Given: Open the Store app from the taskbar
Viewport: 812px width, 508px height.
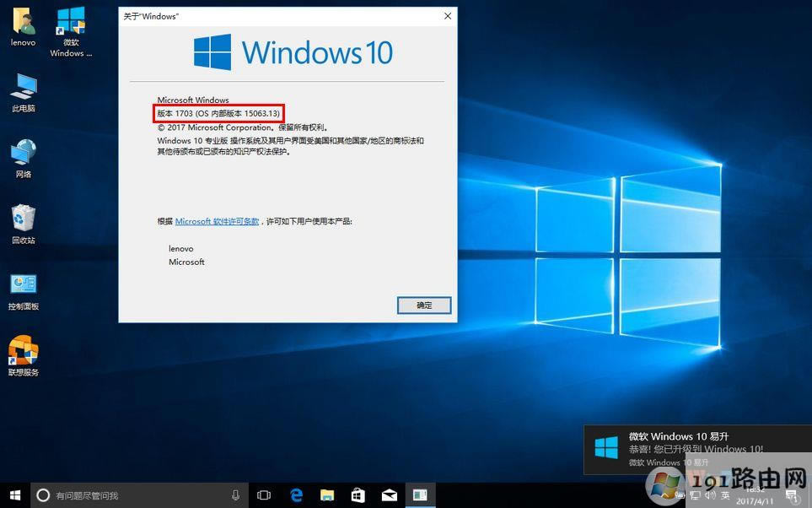Looking at the screenshot, I should 358,495.
